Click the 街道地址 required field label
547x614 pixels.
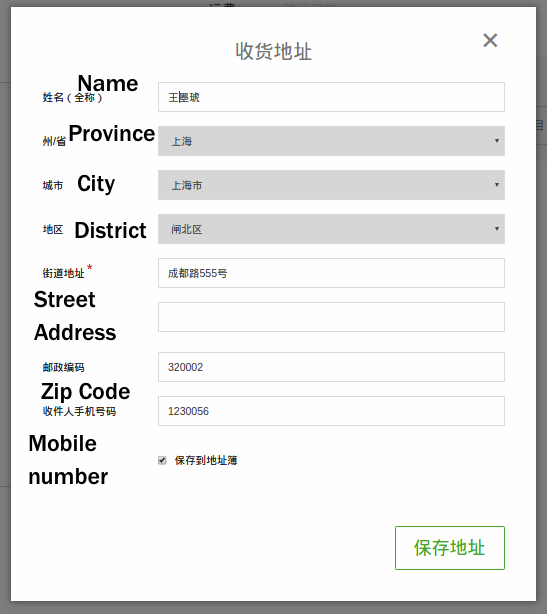[63, 273]
